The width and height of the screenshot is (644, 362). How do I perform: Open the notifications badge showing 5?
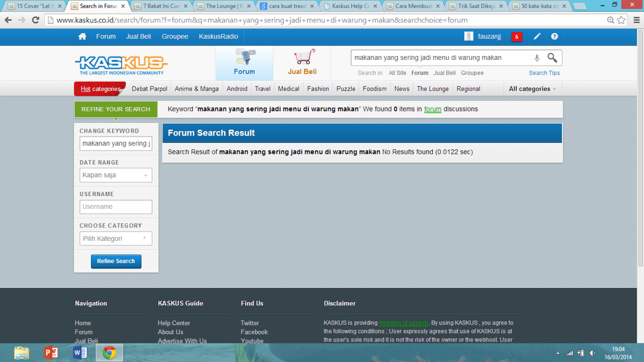[517, 37]
